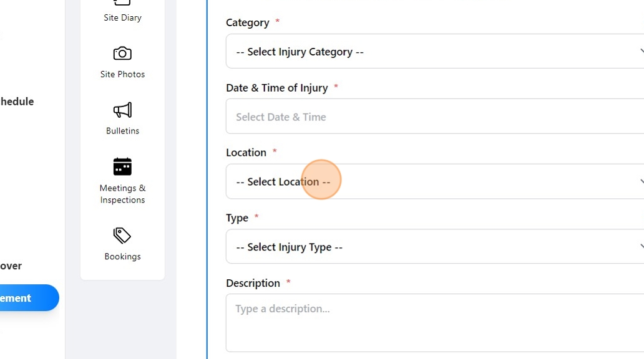The width and height of the screenshot is (644, 359).
Task: Open the Select Injury Category dropdown
Action: coord(435,51)
